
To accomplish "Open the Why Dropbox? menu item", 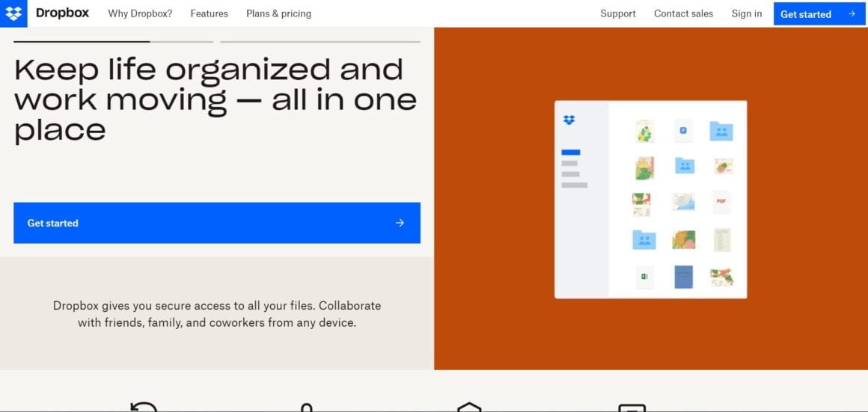I will (140, 13).
